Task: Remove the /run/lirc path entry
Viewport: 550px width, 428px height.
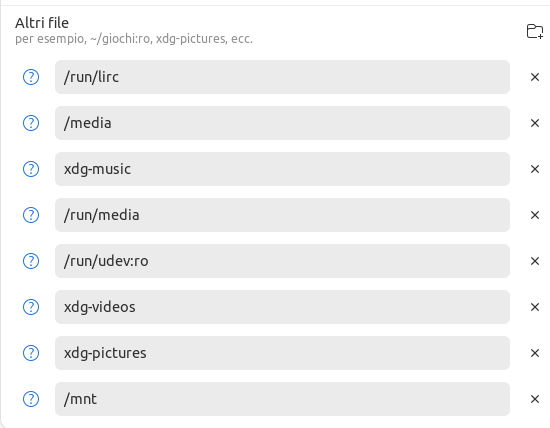Action: (x=535, y=77)
